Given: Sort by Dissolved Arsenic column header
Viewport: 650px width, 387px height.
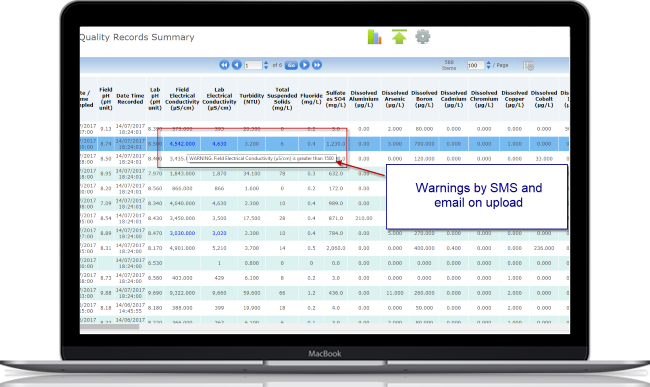Looking at the screenshot, I should (x=395, y=99).
